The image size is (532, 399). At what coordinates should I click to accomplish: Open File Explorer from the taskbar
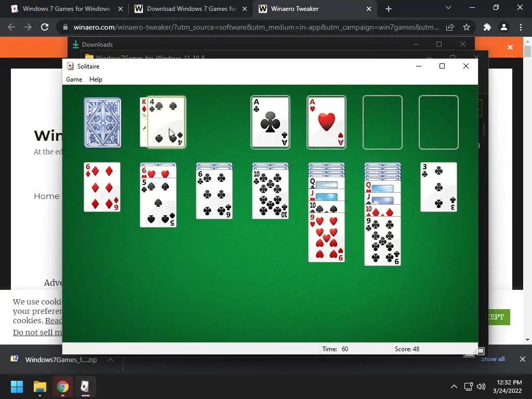tap(39, 387)
